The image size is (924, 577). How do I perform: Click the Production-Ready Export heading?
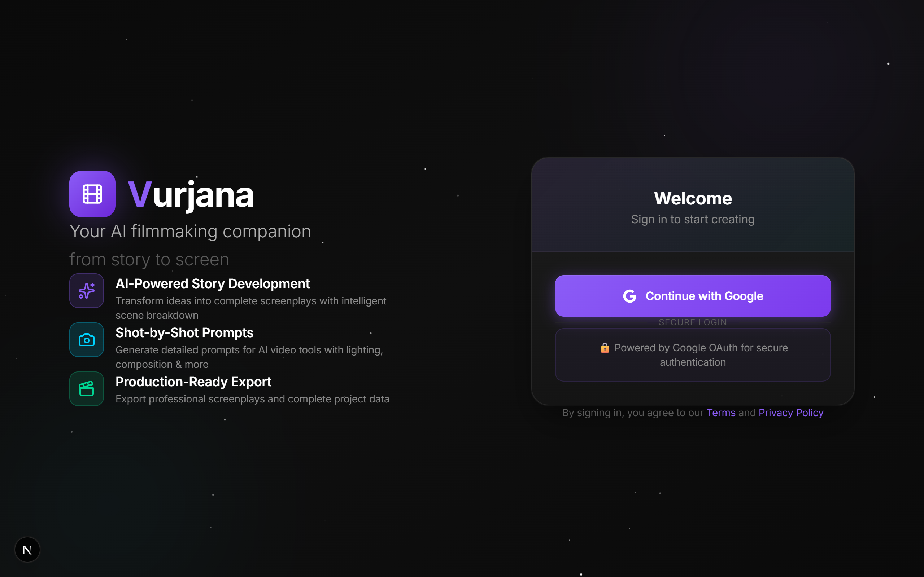pyautogui.click(x=193, y=382)
